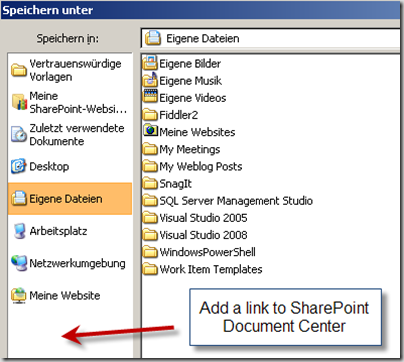Click the Visual Studio 2008 folder icon

click(x=150, y=234)
